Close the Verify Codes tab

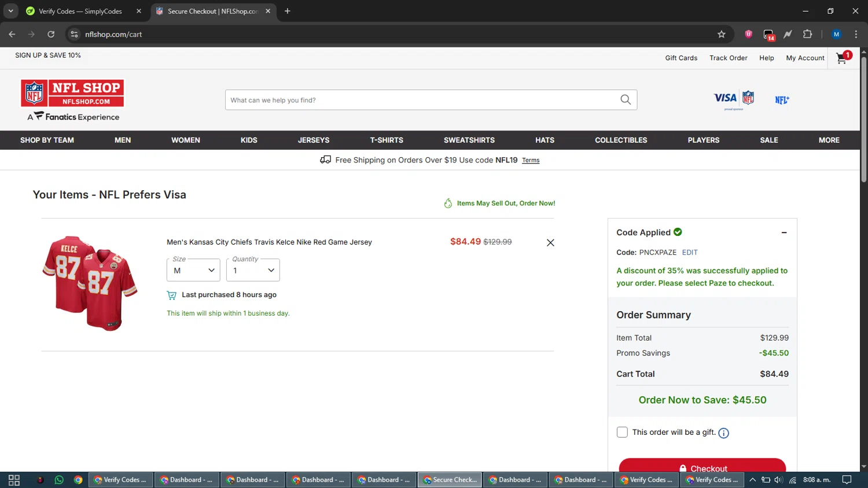tap(139, 11)
